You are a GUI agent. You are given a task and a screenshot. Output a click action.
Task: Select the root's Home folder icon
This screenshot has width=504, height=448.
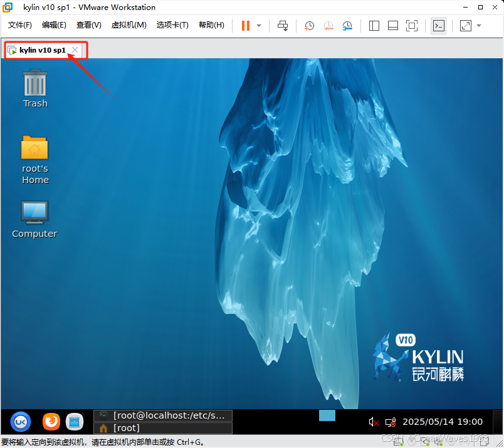(35, 160)
